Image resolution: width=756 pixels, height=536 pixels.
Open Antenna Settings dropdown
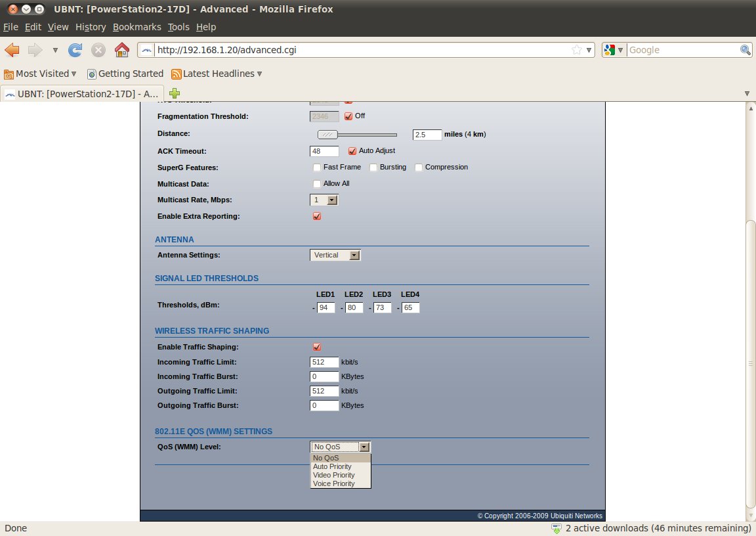coord(335,256)
